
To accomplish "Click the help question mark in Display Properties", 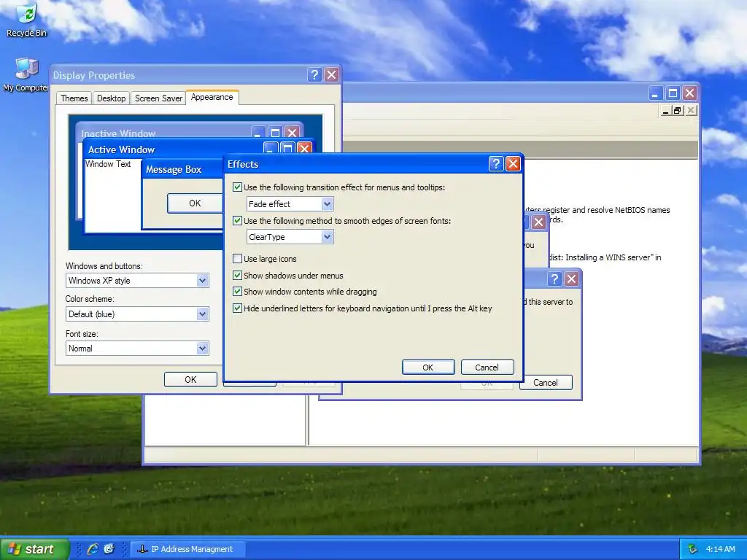I will tap(314, 75).
